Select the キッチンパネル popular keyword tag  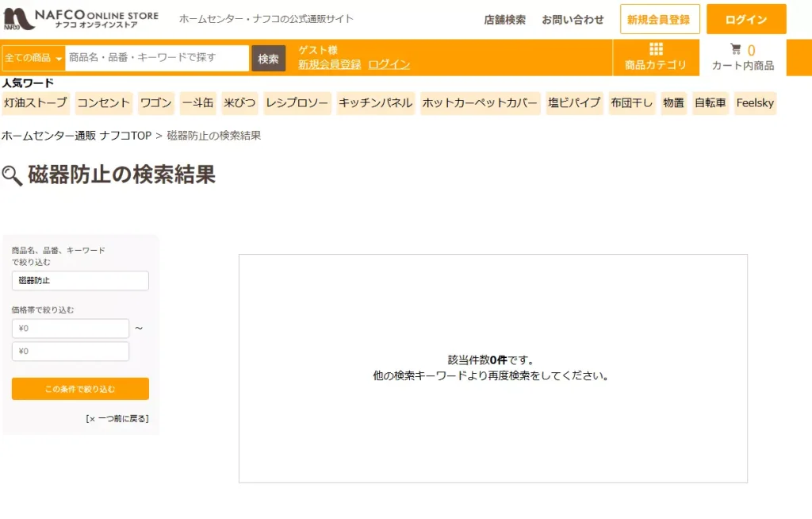[375, 103]
